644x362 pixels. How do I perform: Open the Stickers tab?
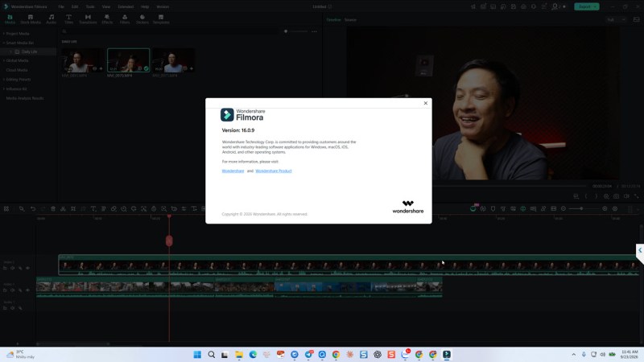(x=142, y=19)
